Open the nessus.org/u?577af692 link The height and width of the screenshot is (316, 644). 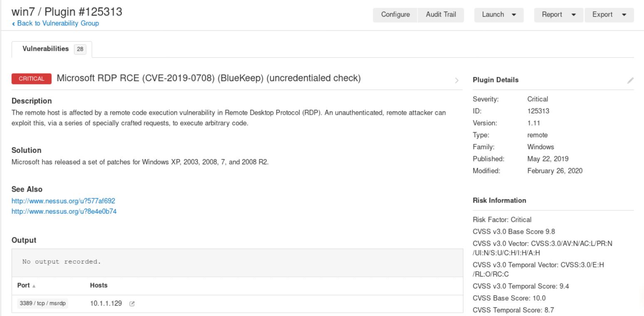63,201
